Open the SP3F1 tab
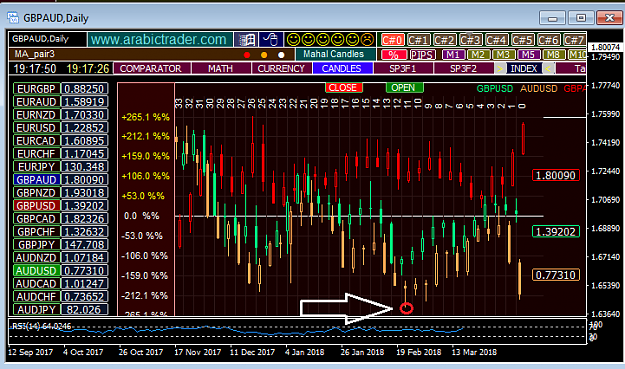Viewport: 625px width, 369px height. (x=403, y=69)
